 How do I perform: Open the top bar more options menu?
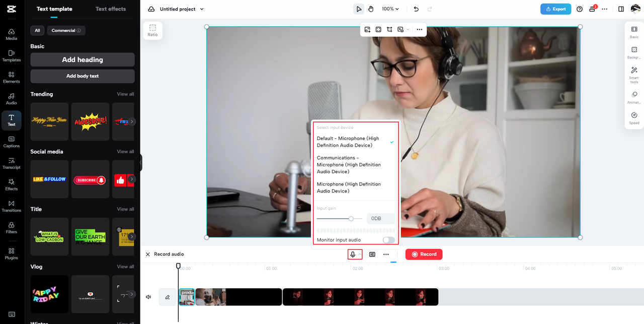[x=604, y=9]
